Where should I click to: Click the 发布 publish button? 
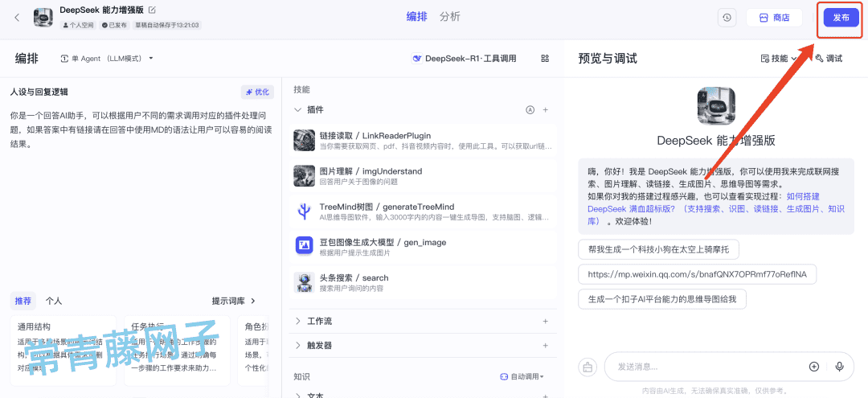pos(841,18)
